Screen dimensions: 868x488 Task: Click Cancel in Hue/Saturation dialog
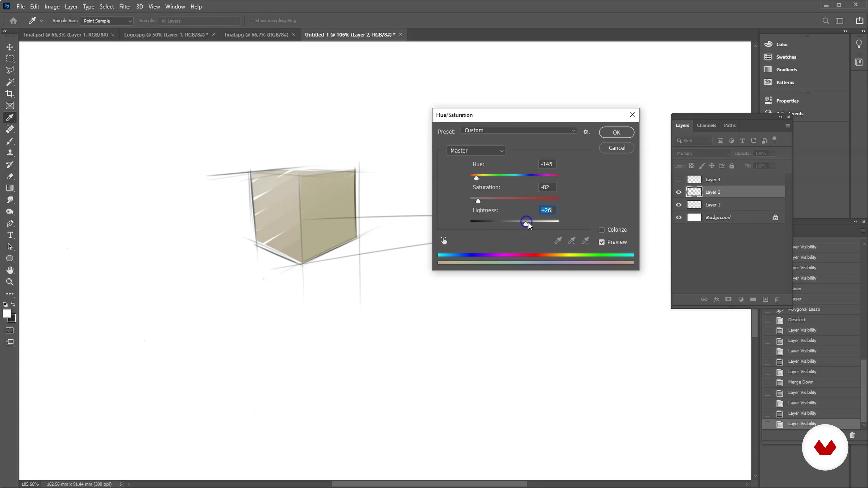(x=616, y=148)
